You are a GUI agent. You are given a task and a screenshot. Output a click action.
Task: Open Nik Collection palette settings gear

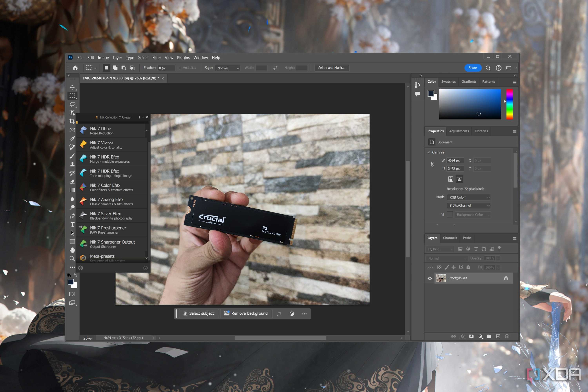pyautogui.click(x=81, y=268)
